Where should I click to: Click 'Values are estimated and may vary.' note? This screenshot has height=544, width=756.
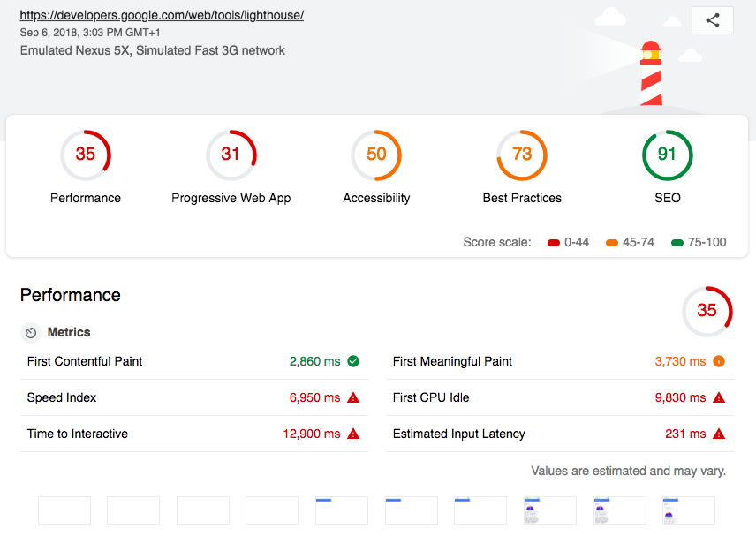click(628, 471)
